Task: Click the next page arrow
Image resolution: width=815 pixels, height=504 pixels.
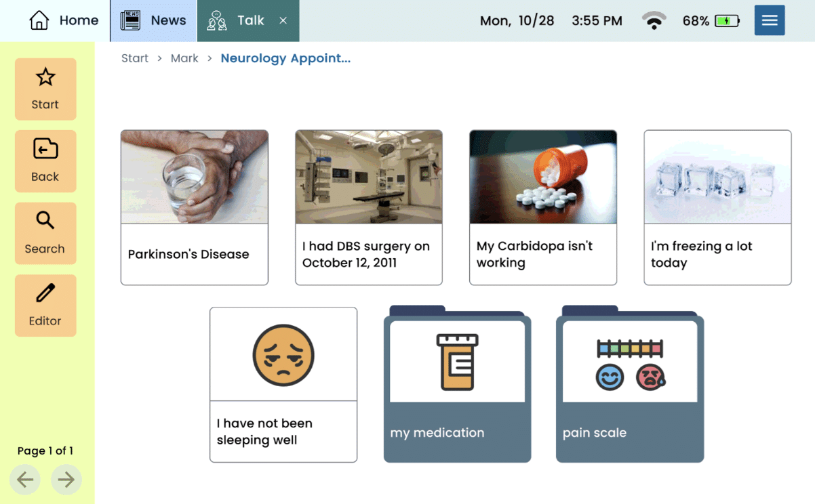Action: point(66,480)
